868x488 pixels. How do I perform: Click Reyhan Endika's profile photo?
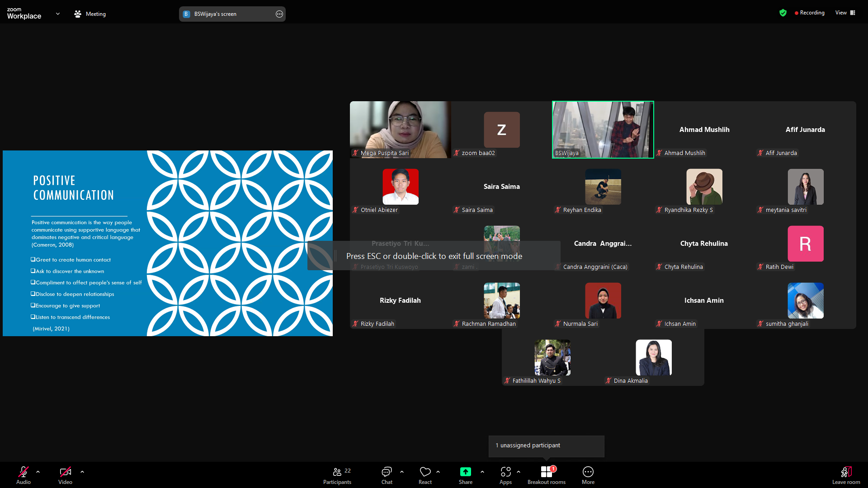603,187
